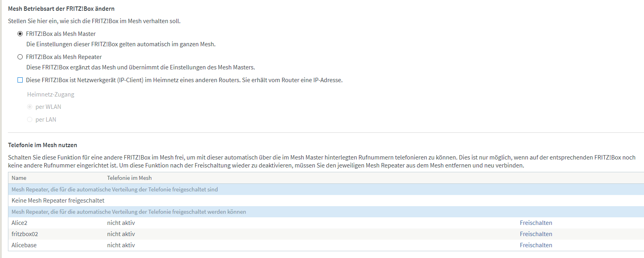Enable the IP-Client Netzwerkgerät checkbox

(20, 80)
